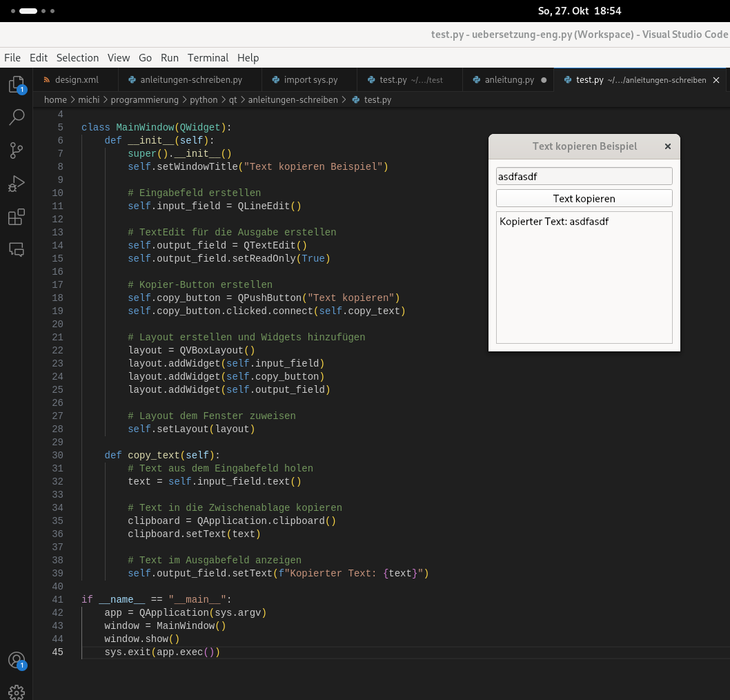Select the 'anleitungen-schreiben' breadcrumb segment

point(293,99)
